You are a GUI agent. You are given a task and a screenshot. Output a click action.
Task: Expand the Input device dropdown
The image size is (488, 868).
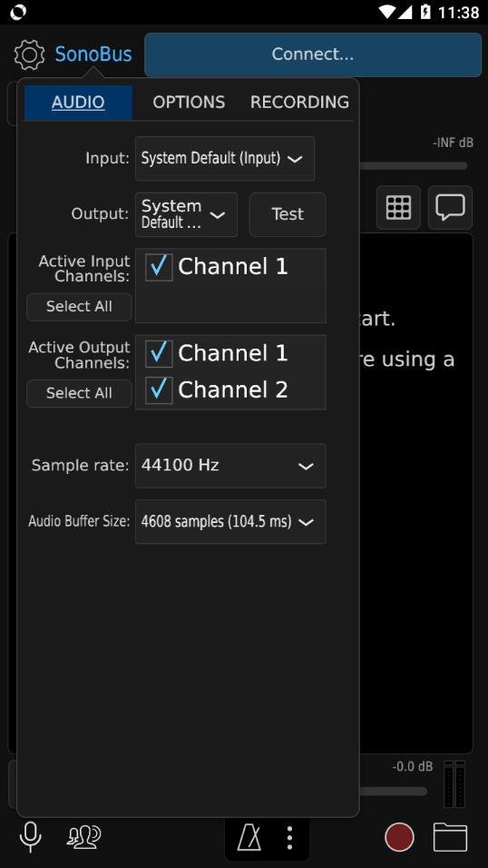tap(225, 159)
